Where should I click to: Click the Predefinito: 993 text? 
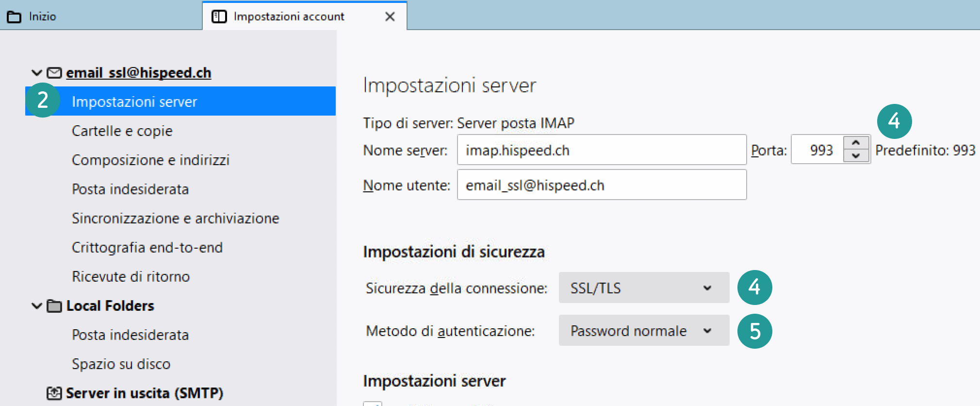tap(925, 150)
